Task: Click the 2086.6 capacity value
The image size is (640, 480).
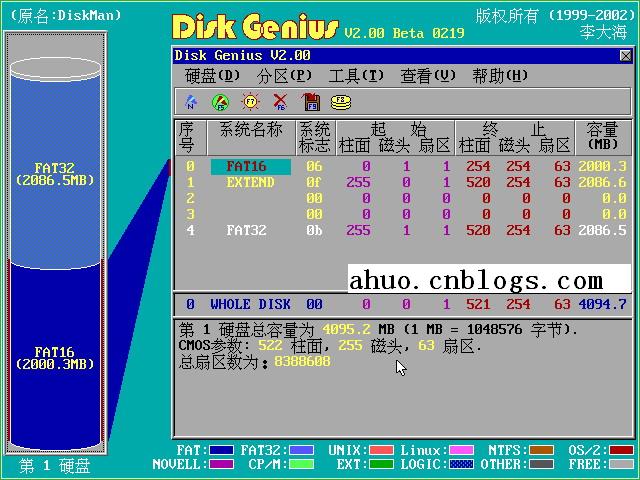Action: click(x=602, y=182)
